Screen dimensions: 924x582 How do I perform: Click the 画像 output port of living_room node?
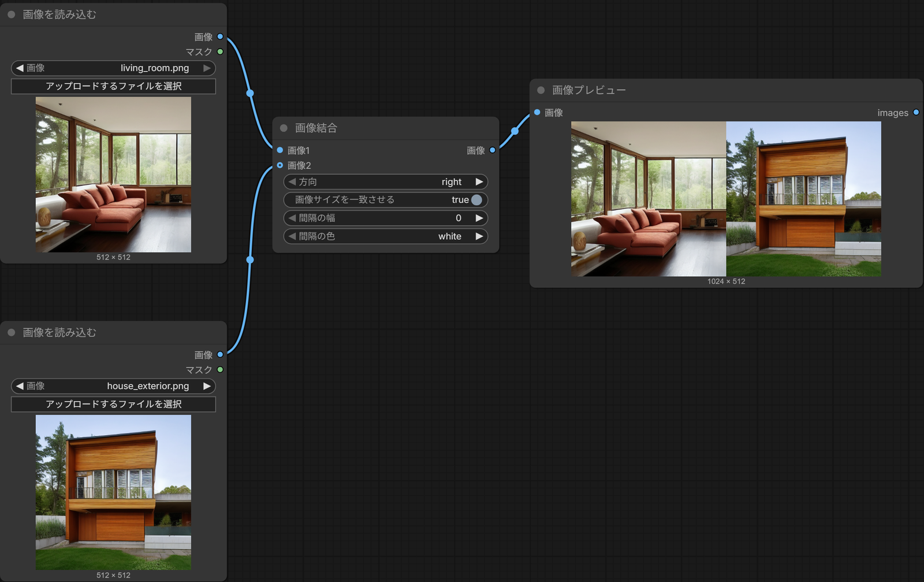coord(220,36)
